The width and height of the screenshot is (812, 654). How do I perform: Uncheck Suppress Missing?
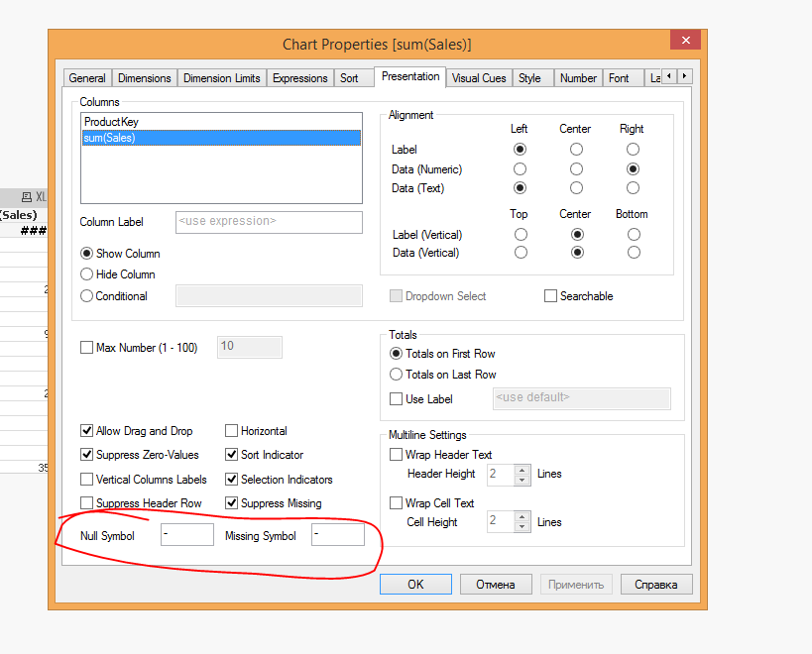click(x=231, y=503)
